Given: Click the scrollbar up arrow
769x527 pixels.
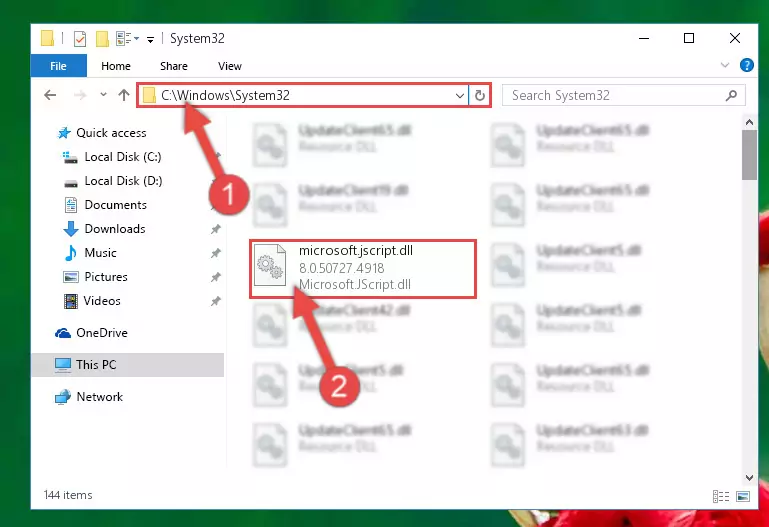Looking at the screenshot, I should click(749, 122).
